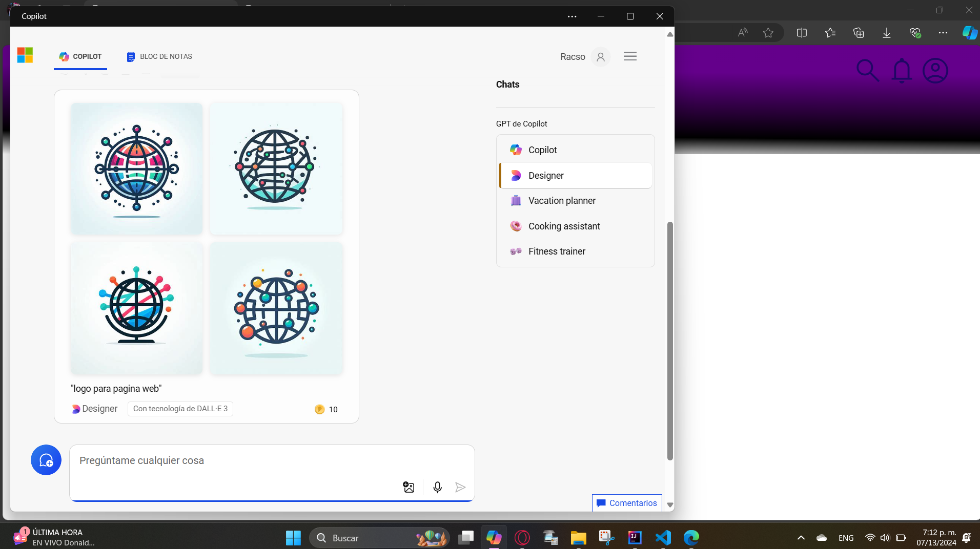Open Visual Studio Code from the taskbar
Image resolution: width=980 pixels, height=549 pixels.
point(663,538)
